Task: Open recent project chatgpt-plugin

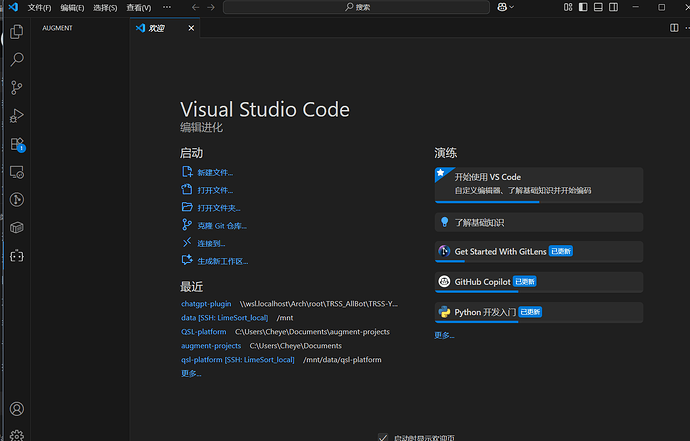Action: (x=206, y=304)
